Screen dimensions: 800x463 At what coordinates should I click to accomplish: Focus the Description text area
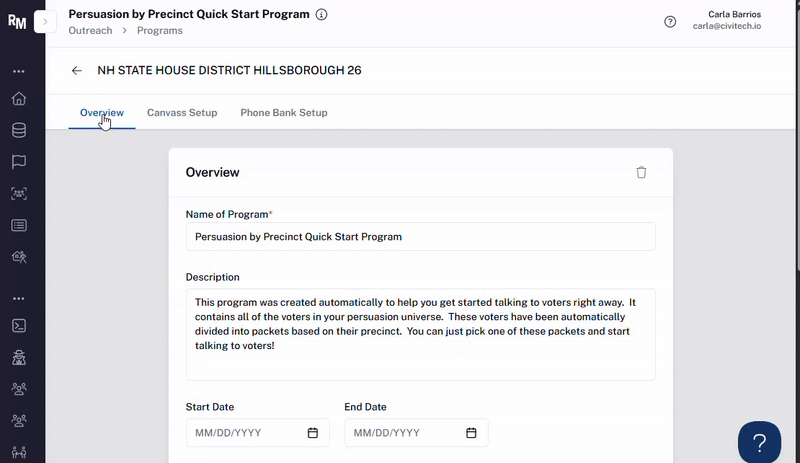click(420, 334)
